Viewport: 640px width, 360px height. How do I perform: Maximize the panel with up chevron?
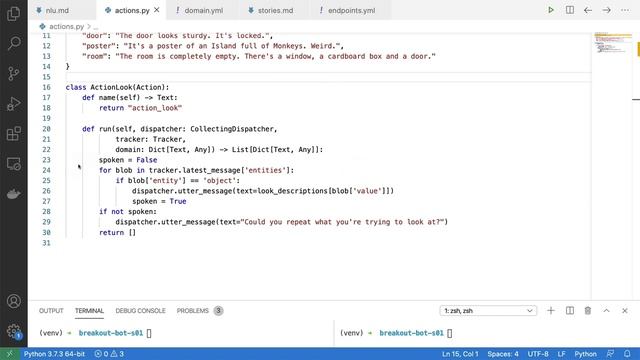tap(607, 311)
